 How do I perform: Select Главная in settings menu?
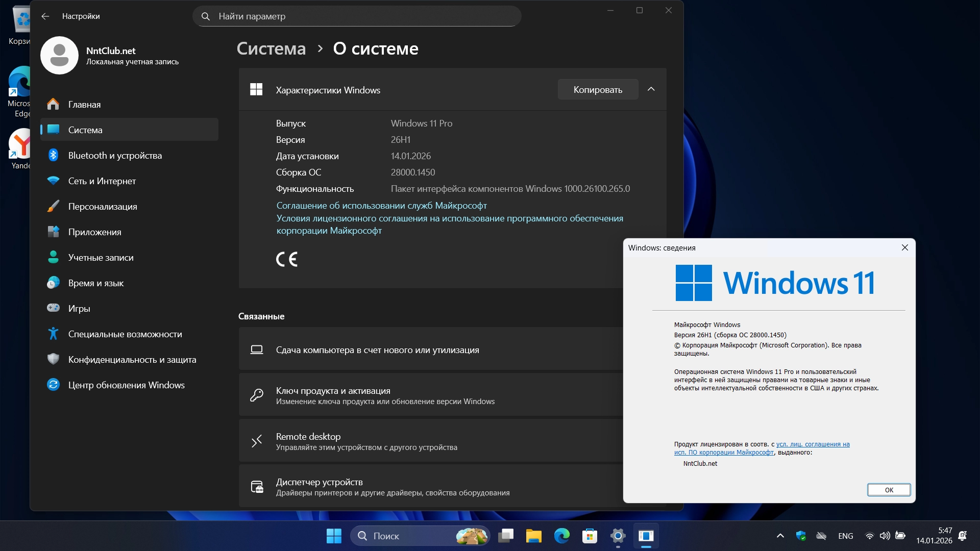pos(84,105)
